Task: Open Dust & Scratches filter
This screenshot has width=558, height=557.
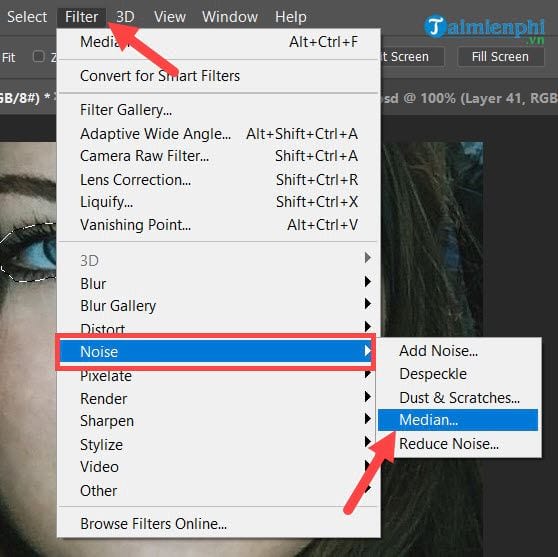Action: (458, 398)
